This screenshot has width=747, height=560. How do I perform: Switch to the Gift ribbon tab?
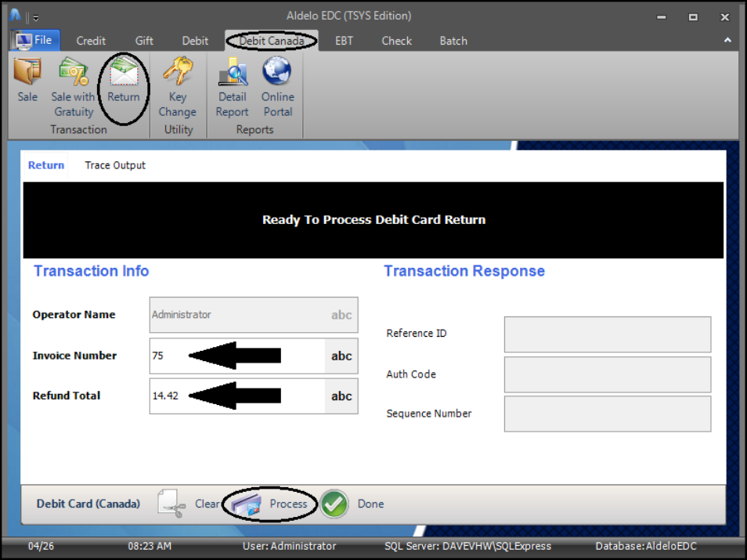[x=144, y=41]
